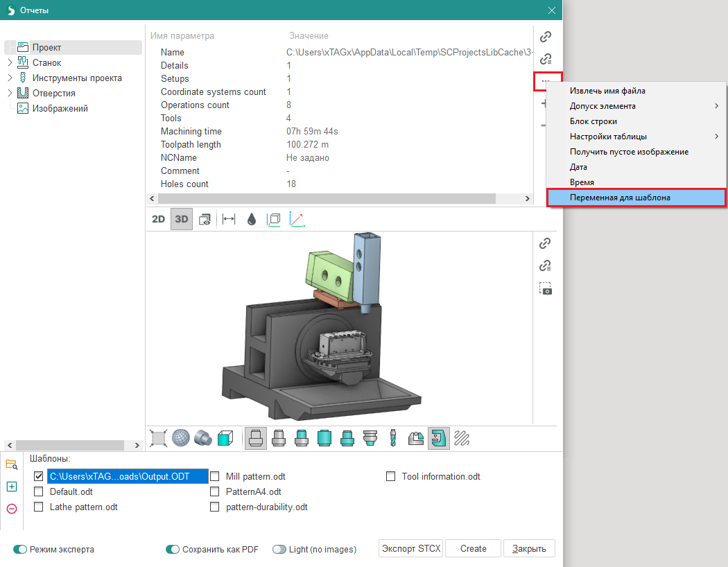Click the drill tool visibility icon

[x=392, y=438]
